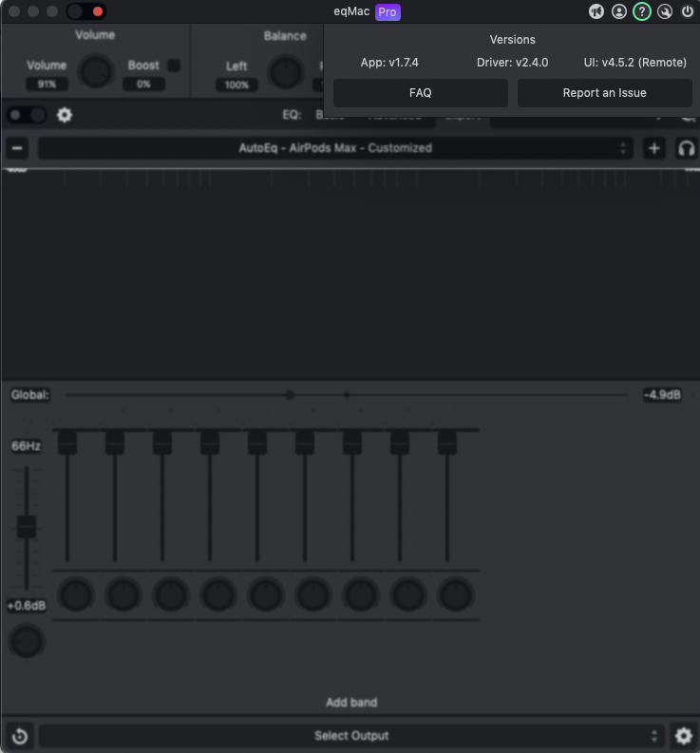Save preset with the plus button
Screen dimensions: 700x753
(x=653, y=148)
